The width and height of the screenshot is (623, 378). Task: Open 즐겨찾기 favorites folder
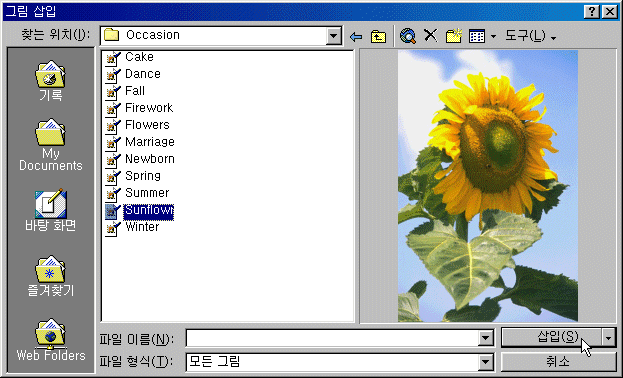coord(50,276)
